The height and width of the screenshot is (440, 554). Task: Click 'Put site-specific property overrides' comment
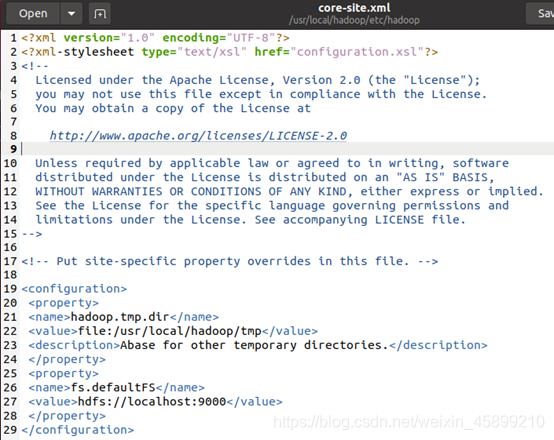click(x=230, y=262)
